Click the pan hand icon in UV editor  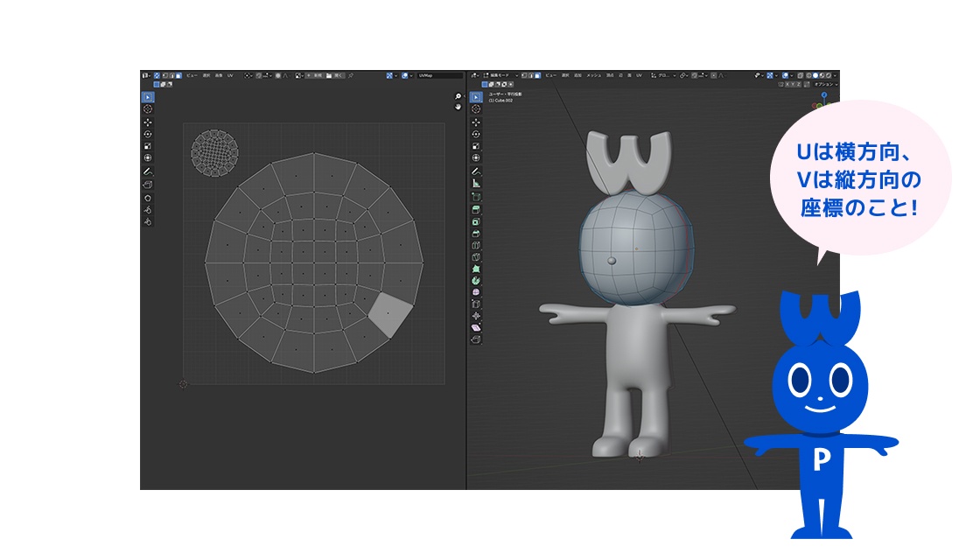coord(458,107)
